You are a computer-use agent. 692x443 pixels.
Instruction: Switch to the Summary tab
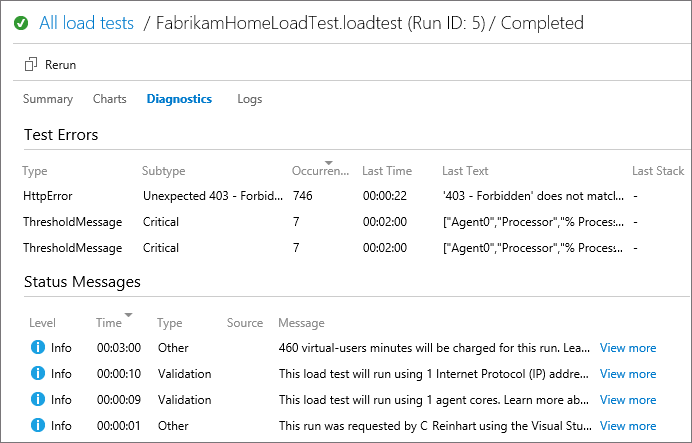pos(48,99)
